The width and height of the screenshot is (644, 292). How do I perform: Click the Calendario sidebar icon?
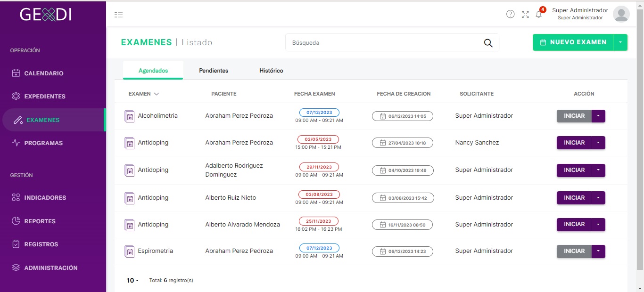16,73
